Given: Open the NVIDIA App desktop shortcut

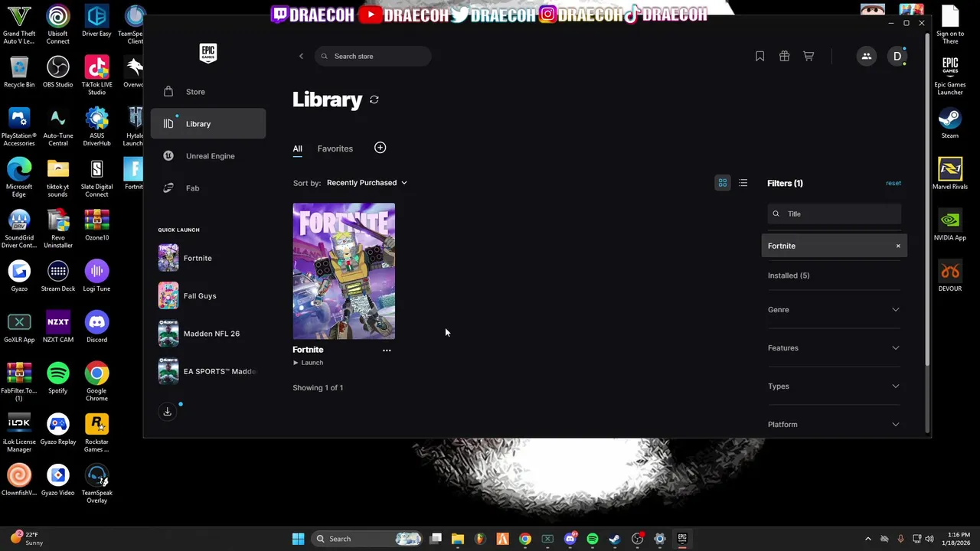Looking at the screenshot, I should pyautogui.click(x=950, y=225).
